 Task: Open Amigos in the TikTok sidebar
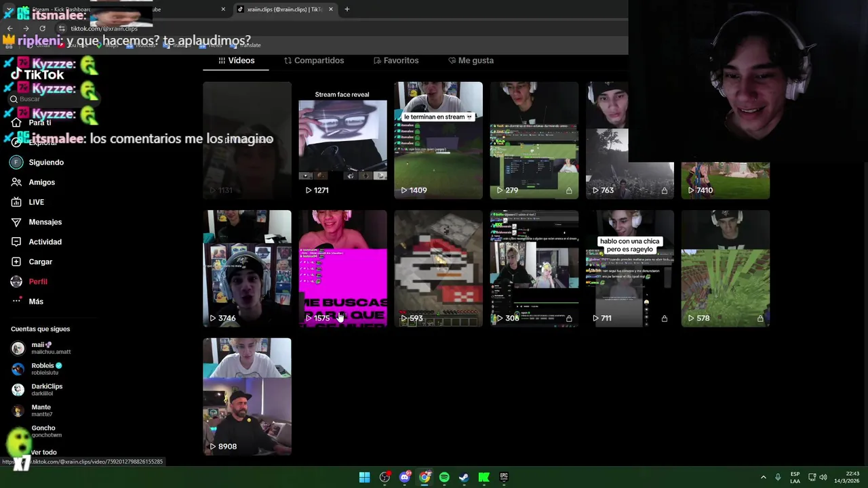33,182
